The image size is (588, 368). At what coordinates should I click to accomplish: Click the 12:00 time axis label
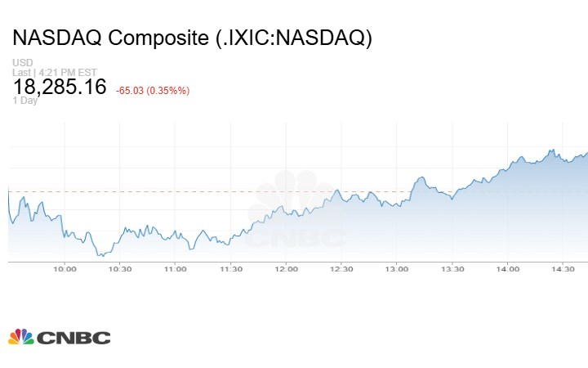[x=286, y=269]
